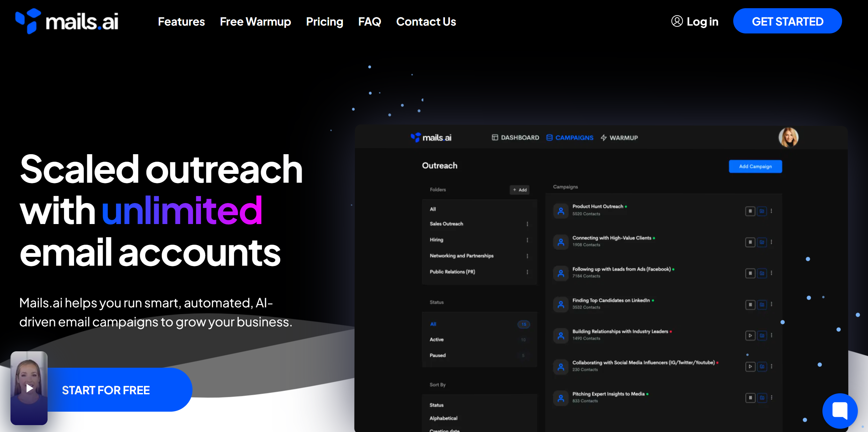Click user icon of Finding Top Candidates
868x432 pixels.
tap(561, 304)
